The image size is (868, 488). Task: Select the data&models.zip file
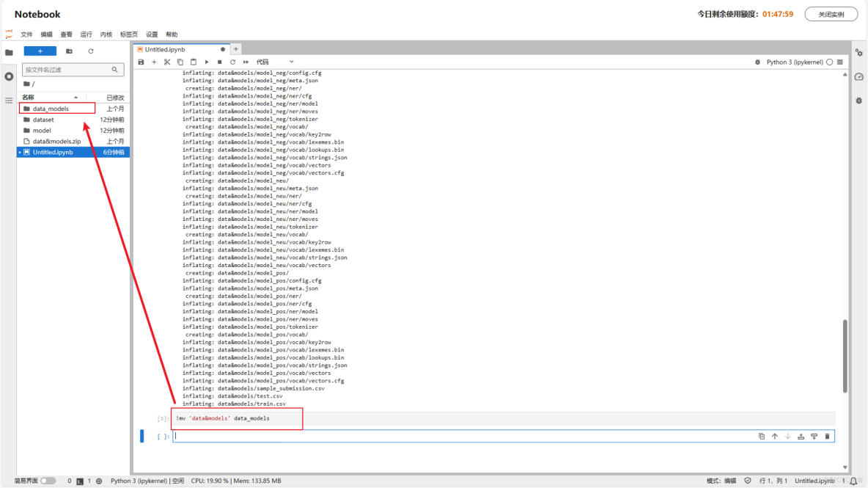tap(73, 141)
